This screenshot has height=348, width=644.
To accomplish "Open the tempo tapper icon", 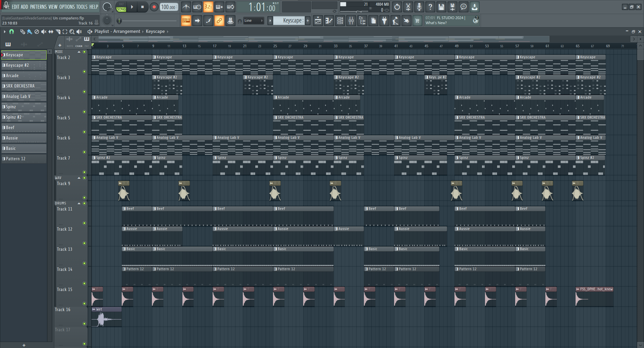I will 395,21.
